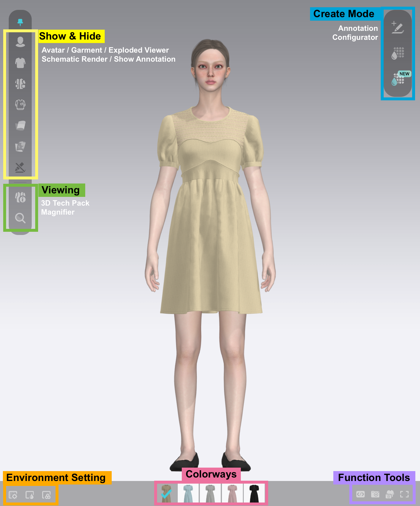Click the printed pattern pieces icon
420x506 pixels.
coord(20,146)
